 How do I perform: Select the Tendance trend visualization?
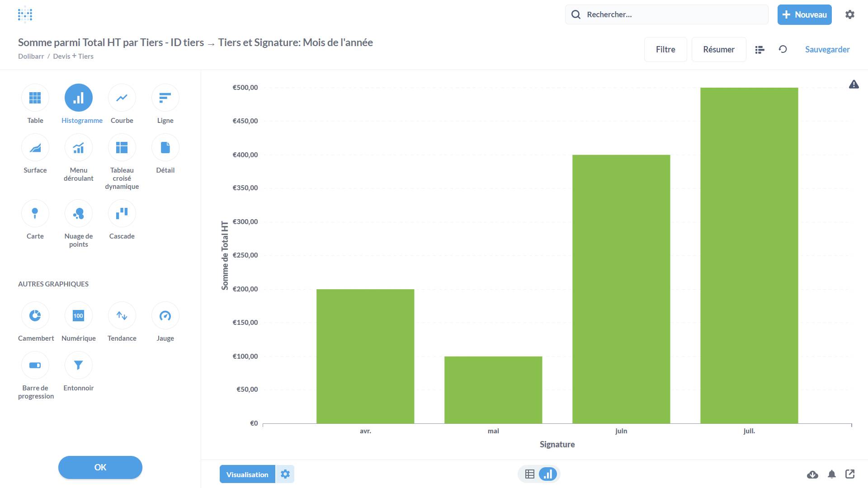click(x=122, y=315)
